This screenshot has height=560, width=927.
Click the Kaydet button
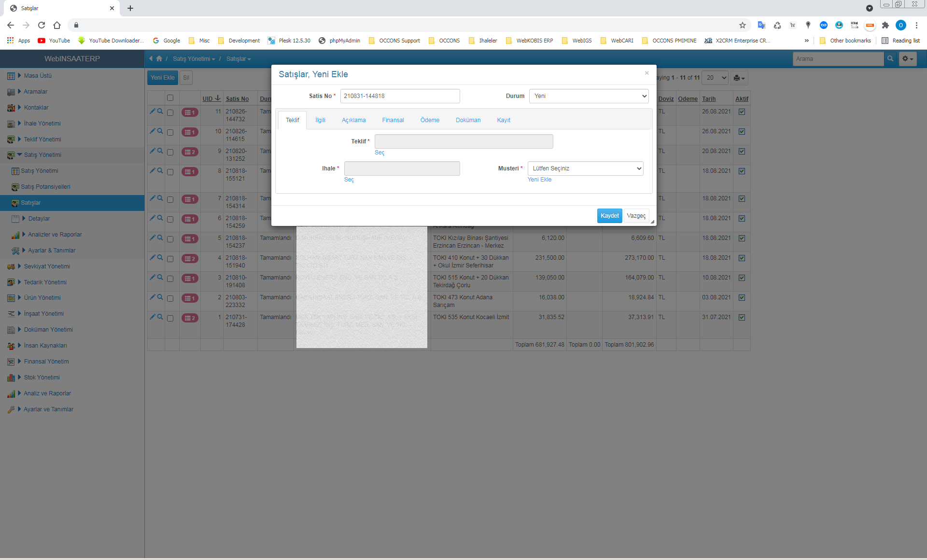point(609,216)
